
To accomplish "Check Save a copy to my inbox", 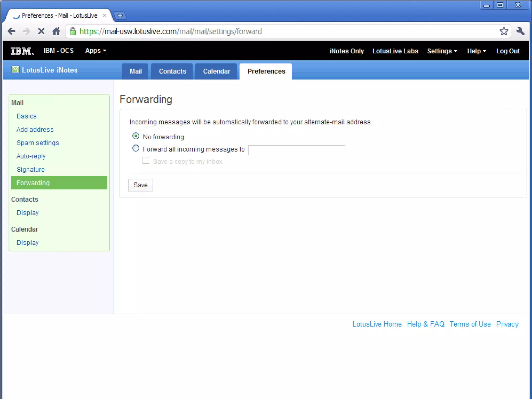I will (x=146, y=161).
